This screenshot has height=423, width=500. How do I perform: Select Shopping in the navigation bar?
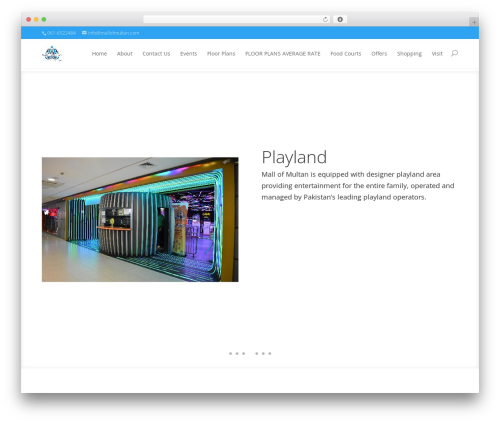(409, 54)
